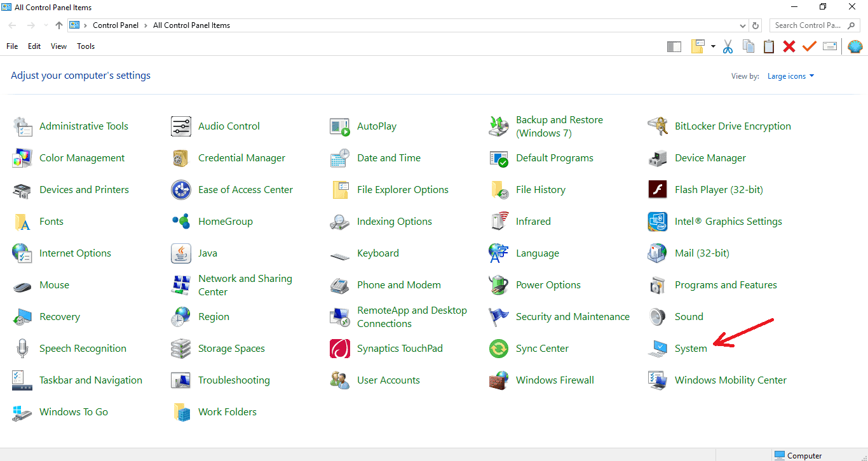
Task: Click the Forward navigation arrow
Action: [31, 25]
